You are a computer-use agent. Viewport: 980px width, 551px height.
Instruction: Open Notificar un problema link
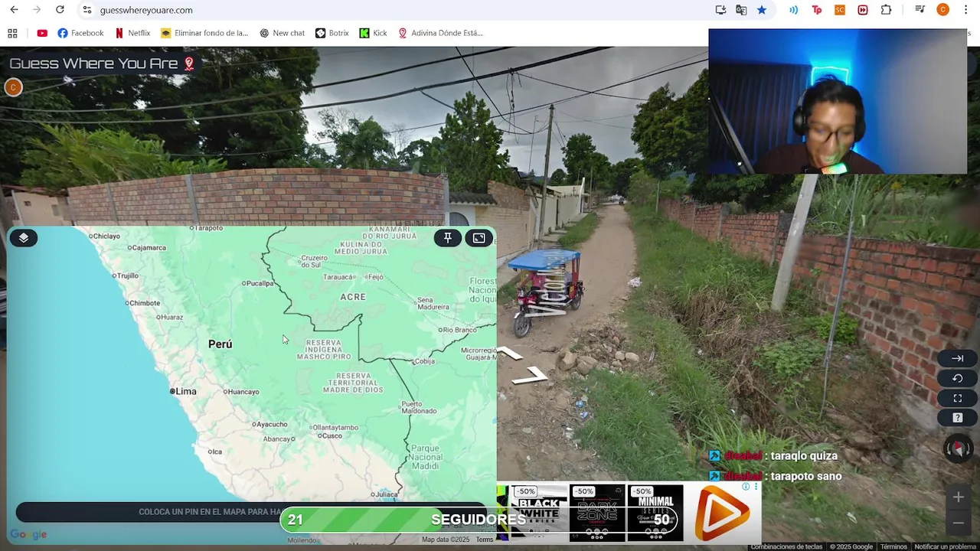tap(946, 546)
